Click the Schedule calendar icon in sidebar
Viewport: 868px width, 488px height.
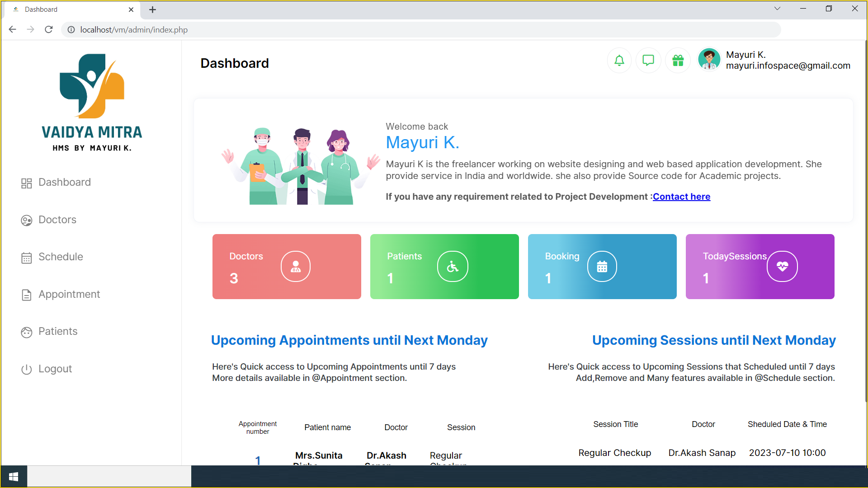tap(27, 258)
